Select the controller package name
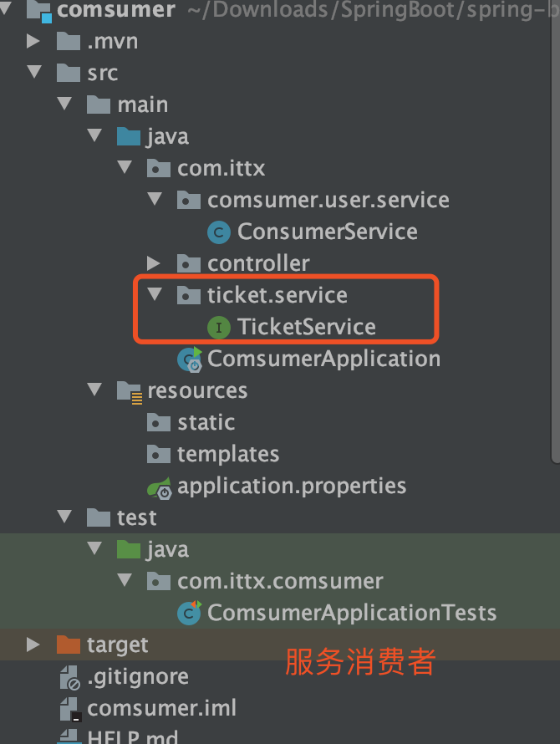Viewport: 560px width, 744px height. [258, 264]
